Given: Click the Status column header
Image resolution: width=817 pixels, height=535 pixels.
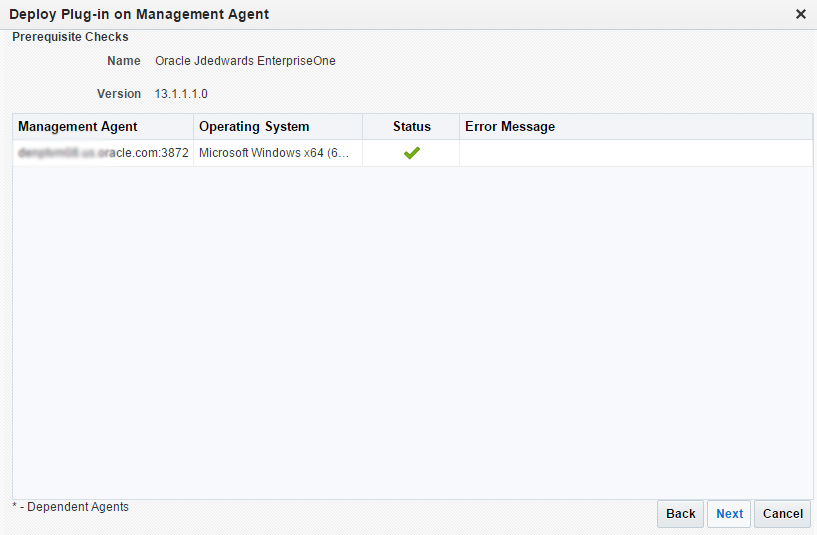Looking at the screenshot, I should (x=411, y=127).
